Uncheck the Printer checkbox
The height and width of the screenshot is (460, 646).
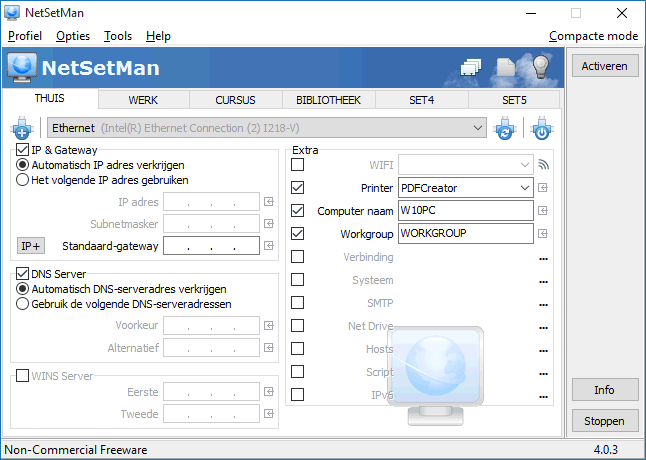297,188
